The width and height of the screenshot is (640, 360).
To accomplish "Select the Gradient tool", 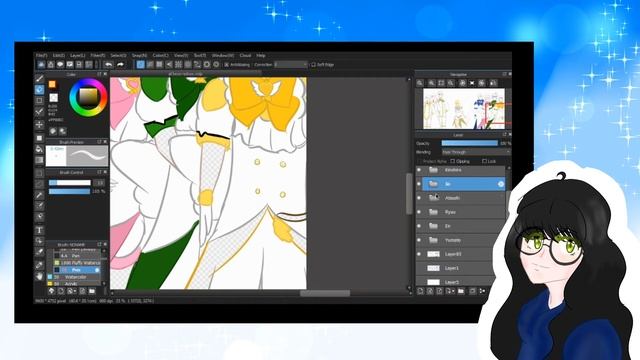I will coord(40,160).
